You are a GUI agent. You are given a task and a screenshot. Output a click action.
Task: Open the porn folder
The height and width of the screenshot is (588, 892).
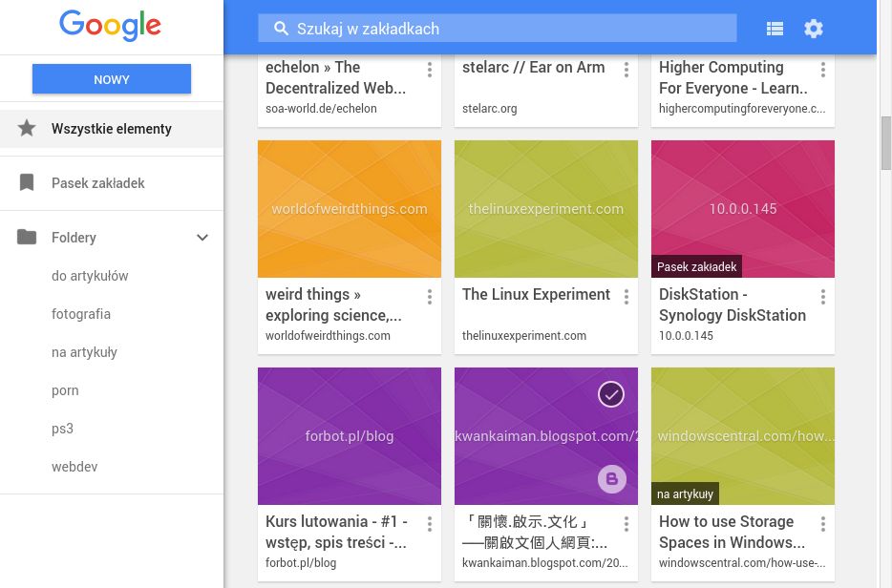[x=66, y=390]
